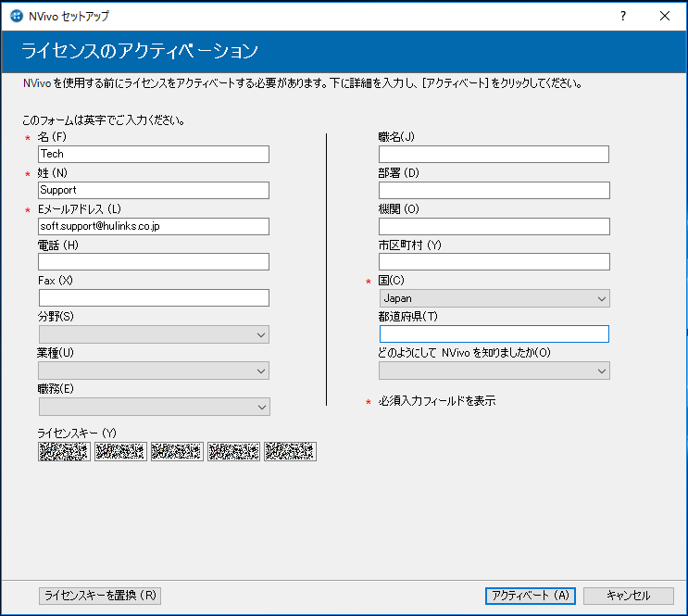Screen dimensions: 688x616
Task: Focus the fourth license key segment box
Action: (233, 451)
